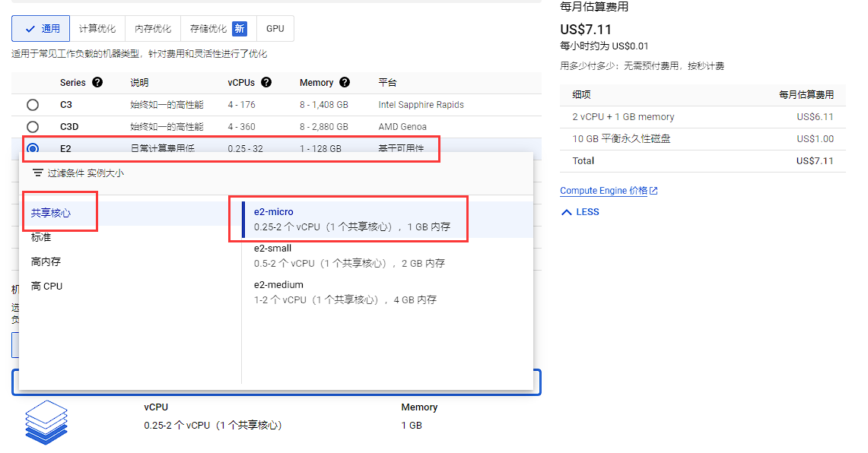Choose e2-medium machine type option

(387, 292)
